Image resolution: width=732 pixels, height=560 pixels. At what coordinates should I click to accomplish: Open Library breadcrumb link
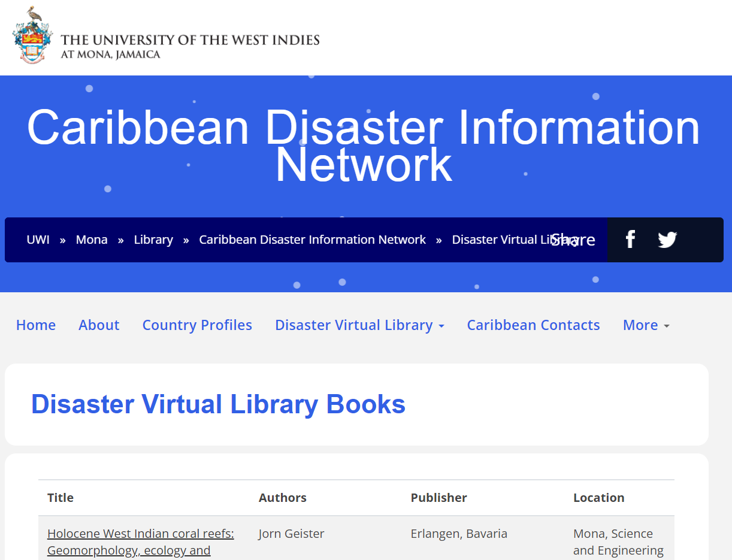pos(153,240)
